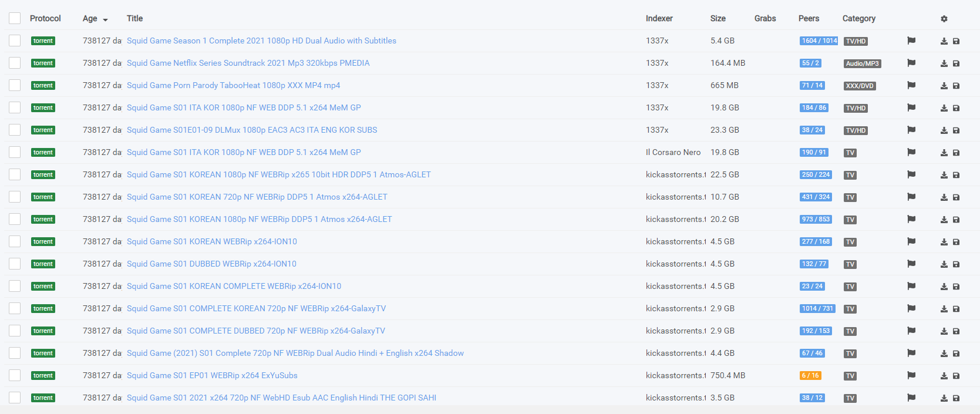This screenshot has width=980, height=414.
Task: Click peers badge 973 / 853
Action: (816, 219)
